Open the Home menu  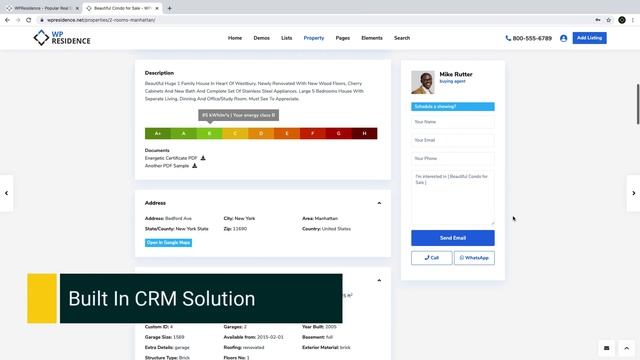click(235, 38)
